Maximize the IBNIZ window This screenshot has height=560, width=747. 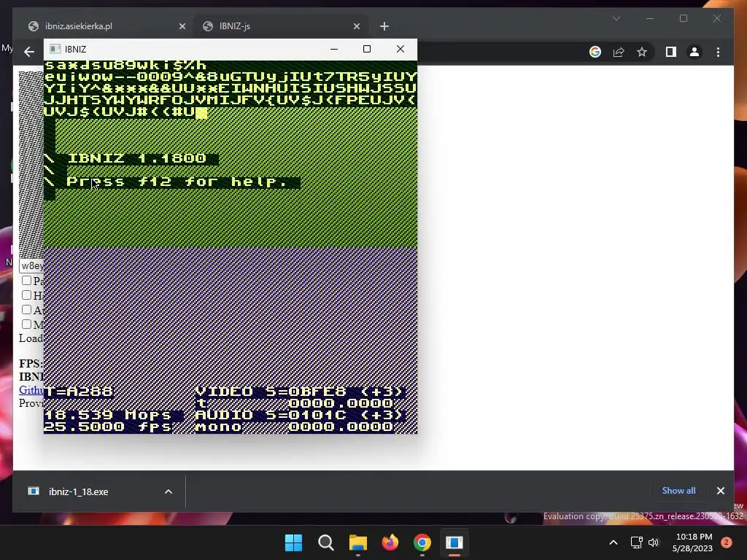point(367,49)
